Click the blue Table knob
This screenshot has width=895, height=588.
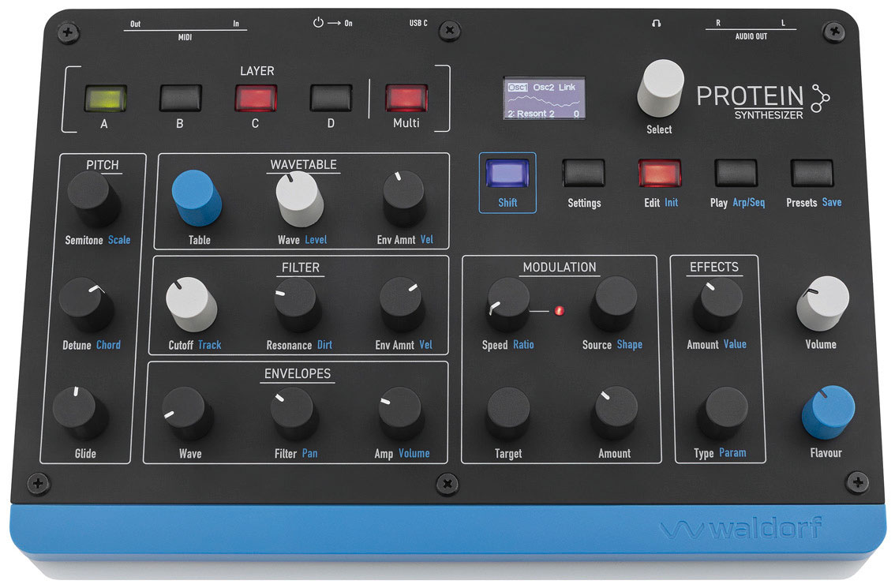click(x=197, y=197)
